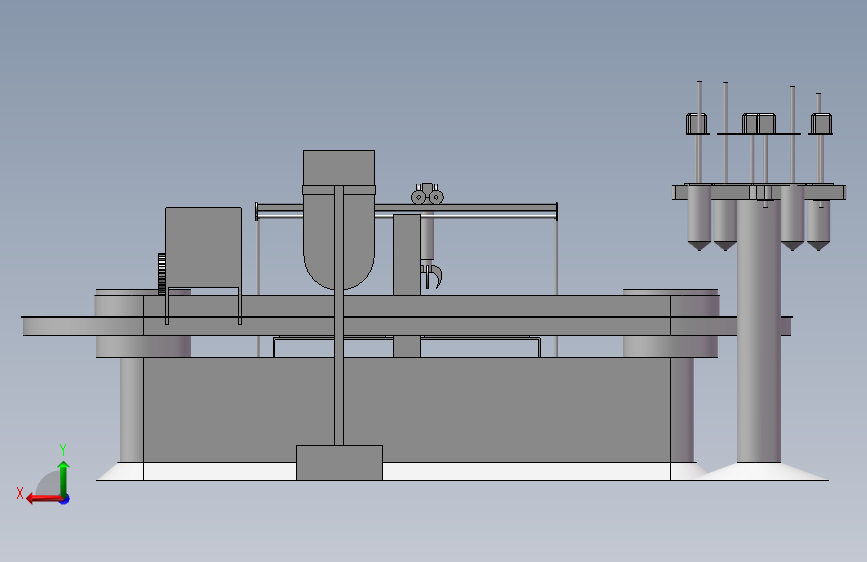Select the large rectangular machine base body
867x562 pixels.
(407, 409)
